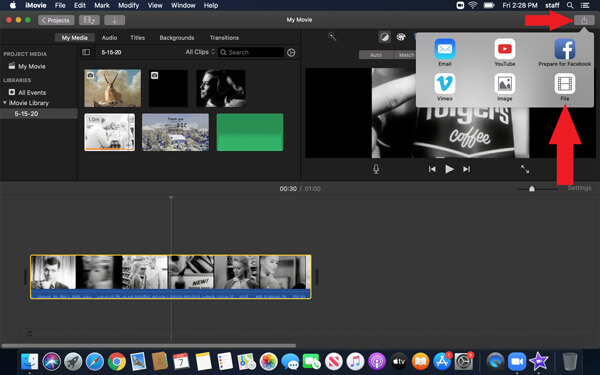Open the Window menu
This screenshot has height=375, width=600.
click(x=183, y=5)
